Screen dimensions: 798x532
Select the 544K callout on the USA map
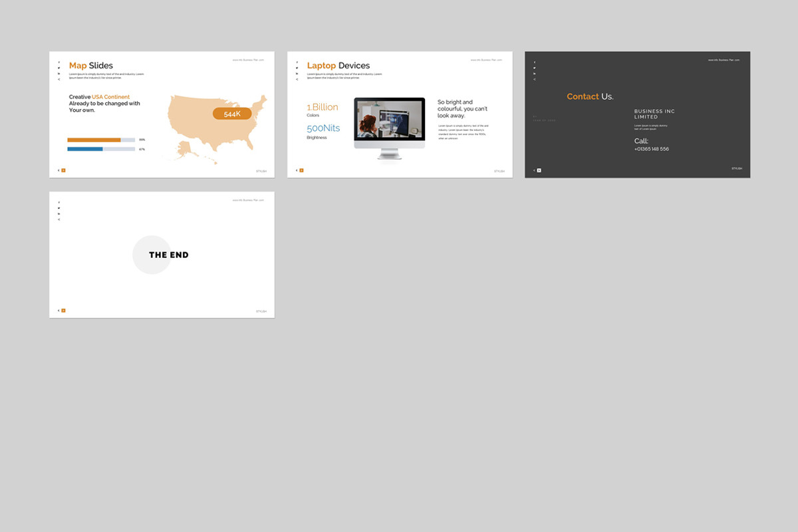(x=232, y=113)
